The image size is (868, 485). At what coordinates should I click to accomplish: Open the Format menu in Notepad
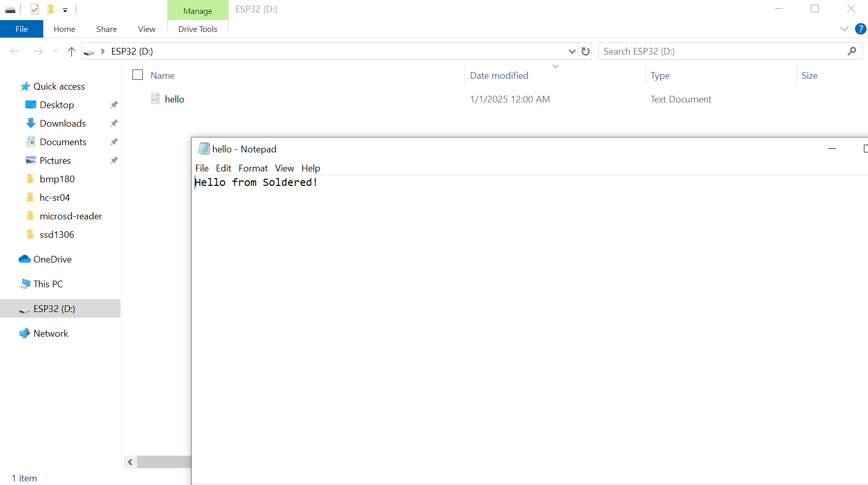pyautogui.click(x=253, y=168)
